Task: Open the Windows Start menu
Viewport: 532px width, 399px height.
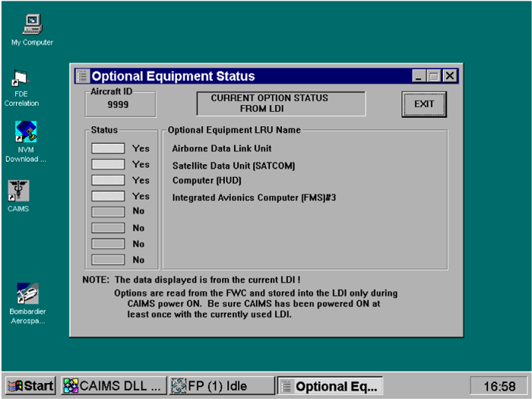Action: (x=30, y=385)
